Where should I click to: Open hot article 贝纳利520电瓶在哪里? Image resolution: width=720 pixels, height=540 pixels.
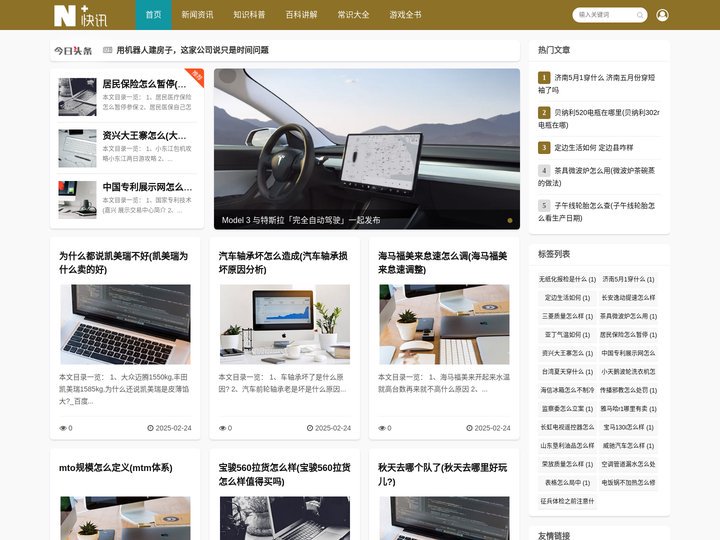pos(599,118)
